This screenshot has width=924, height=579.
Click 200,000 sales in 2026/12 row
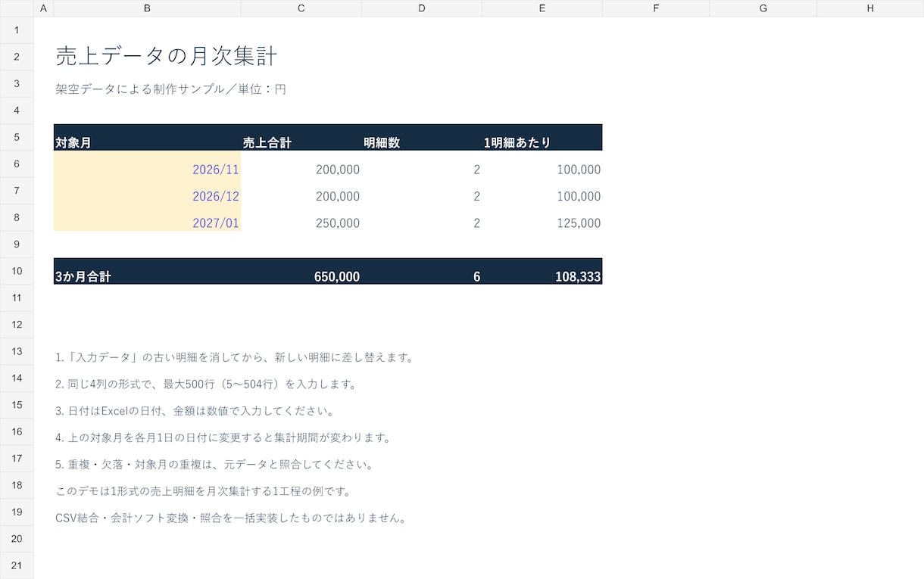301,191
